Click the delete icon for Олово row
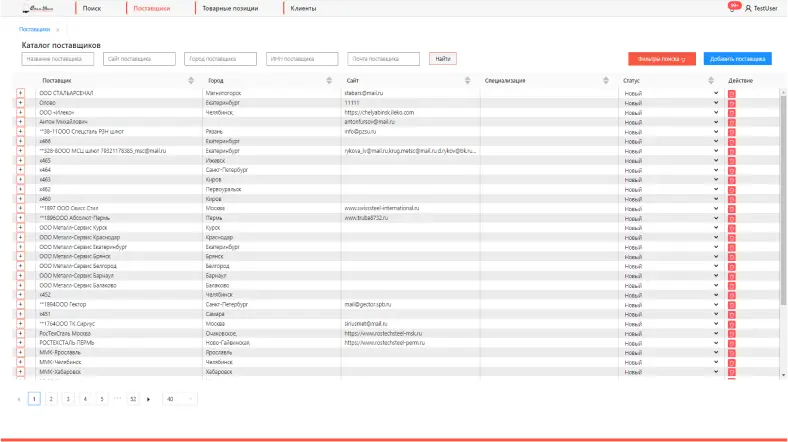Image resolution: width=788 pixels, height=442 pixels. (x=731, y=102)
